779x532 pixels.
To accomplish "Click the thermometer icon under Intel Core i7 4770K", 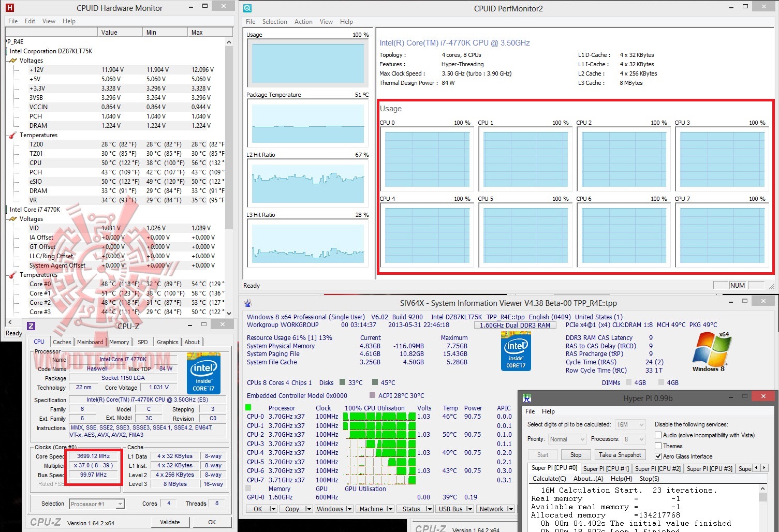I will coord(13,275).
